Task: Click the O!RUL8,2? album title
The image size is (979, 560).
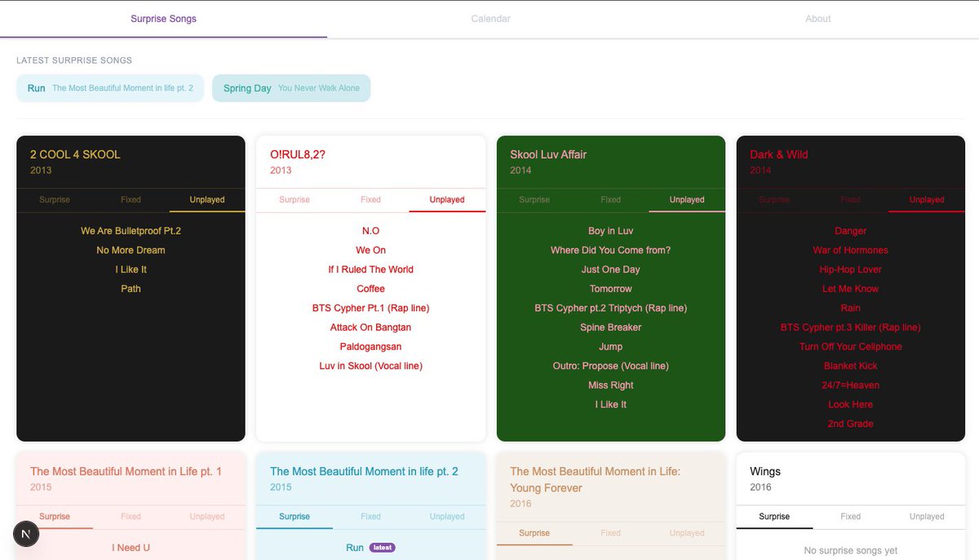Action: coord(298,154)
